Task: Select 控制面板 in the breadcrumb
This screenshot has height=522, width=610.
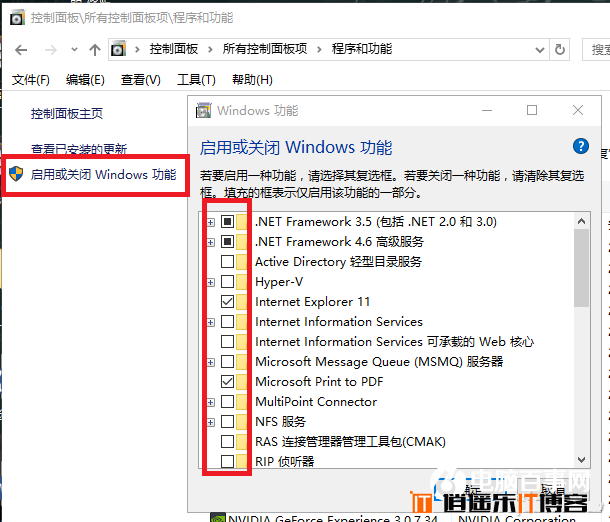Action: (x=174, y=49)
